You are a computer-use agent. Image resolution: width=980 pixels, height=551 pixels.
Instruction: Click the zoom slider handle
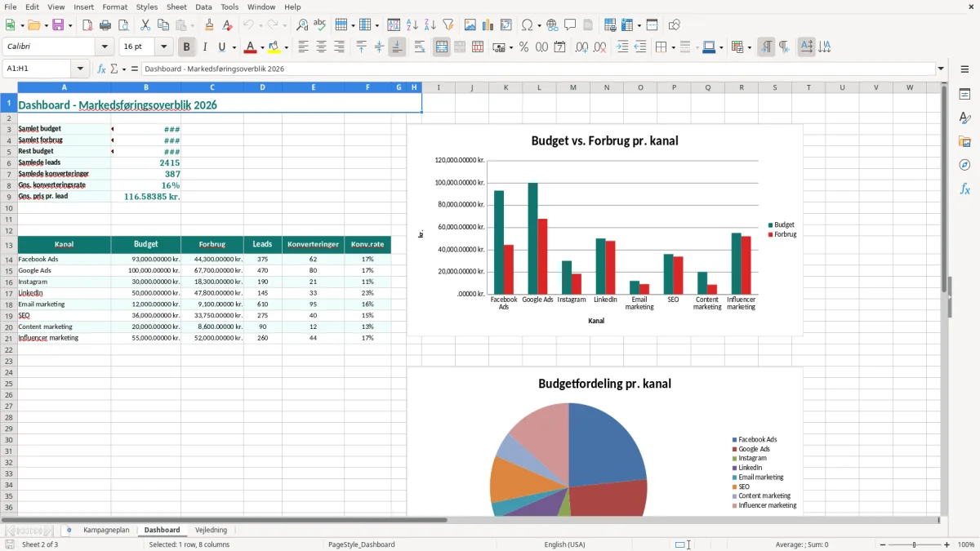click(915, 544)
